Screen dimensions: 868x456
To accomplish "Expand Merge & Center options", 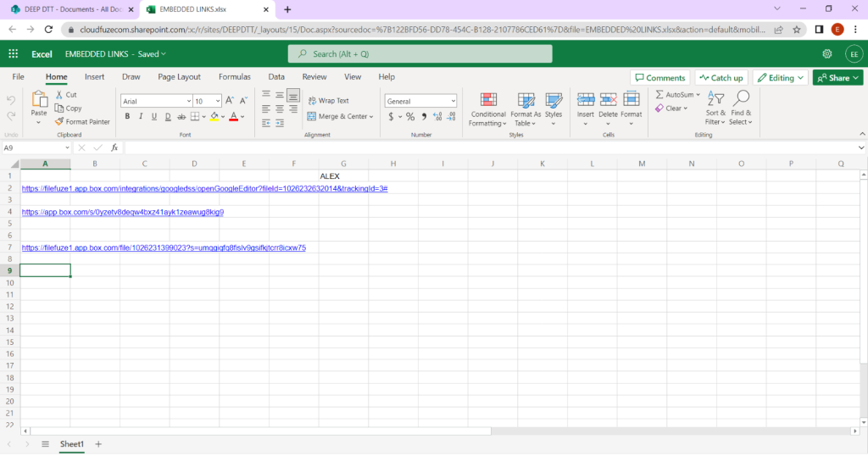I will 371,117.
